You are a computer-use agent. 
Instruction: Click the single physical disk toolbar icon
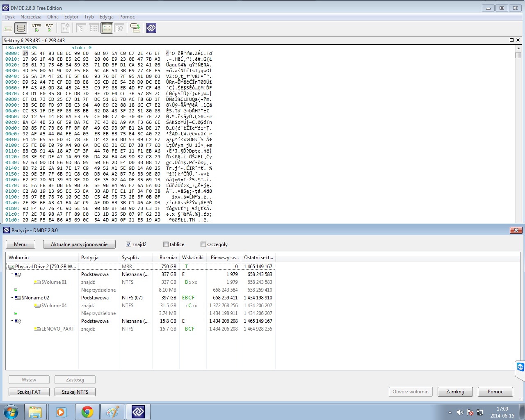pyautogui.click(x=8, y=28)
